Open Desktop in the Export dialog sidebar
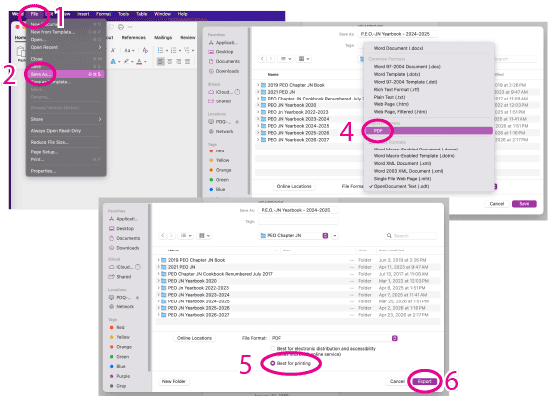The height and width of the screenshot is (400, 548). pyautogui.click(x=121, y=228)
